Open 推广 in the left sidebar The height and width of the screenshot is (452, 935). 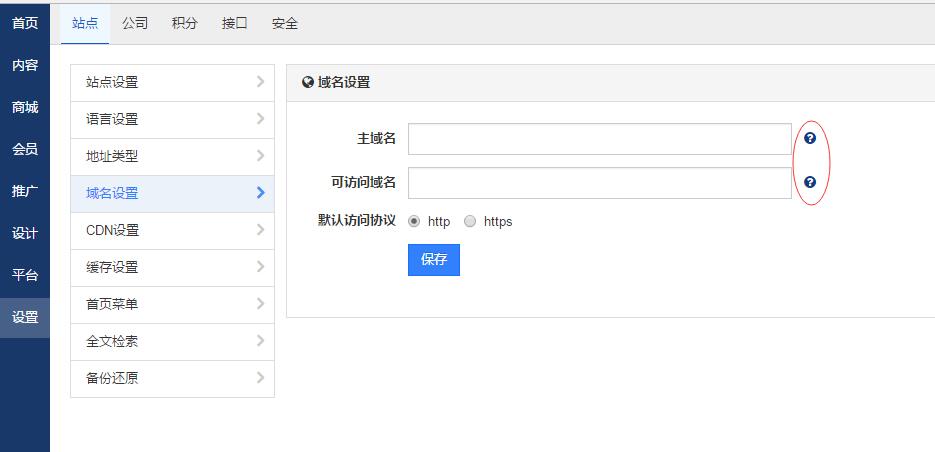click(25, 191)
